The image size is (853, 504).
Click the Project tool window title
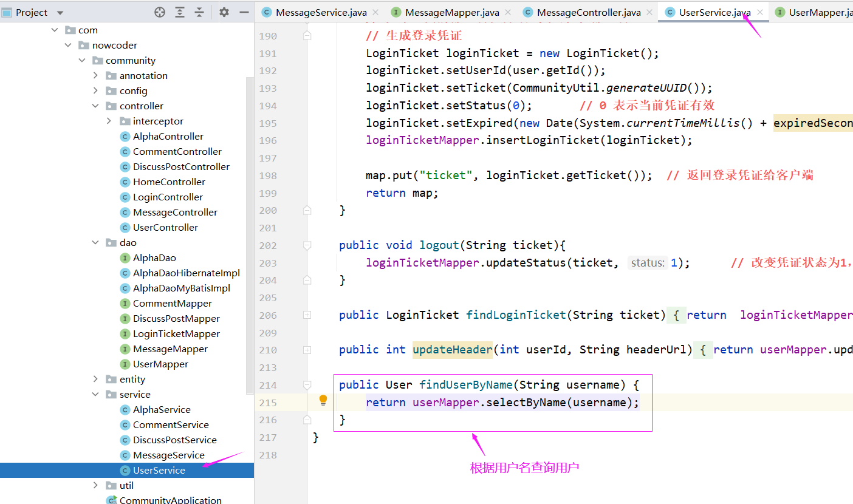coord(32,12)
